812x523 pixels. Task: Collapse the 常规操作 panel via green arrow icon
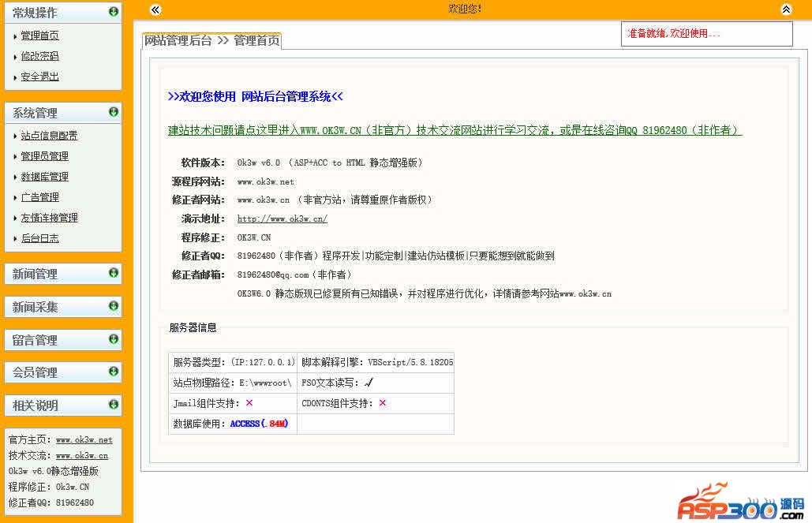click(114, 12)
